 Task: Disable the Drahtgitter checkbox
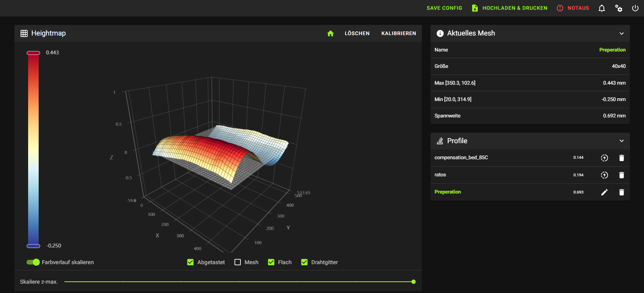[304, 262]
